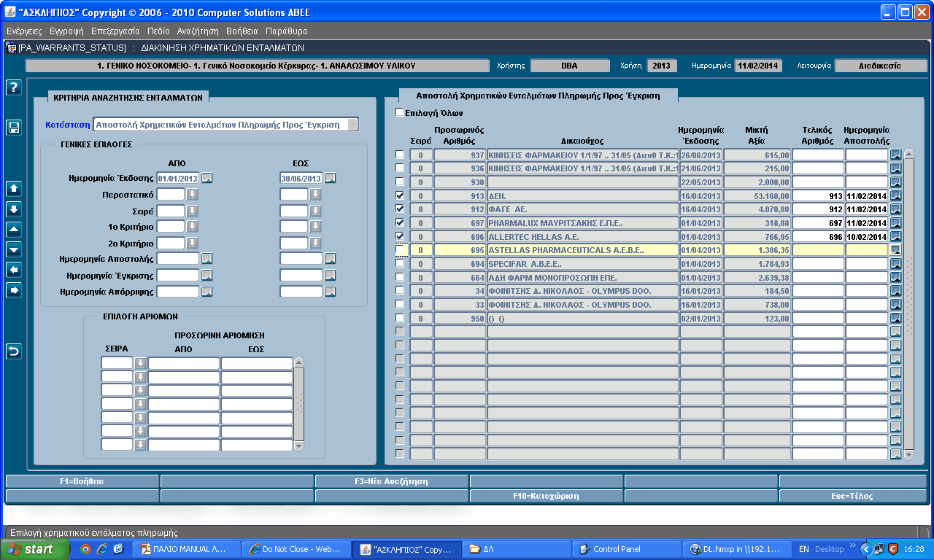Click the F1=Βοήθεια button
This screenshot has height=560, width=934.
pos(82,481)
